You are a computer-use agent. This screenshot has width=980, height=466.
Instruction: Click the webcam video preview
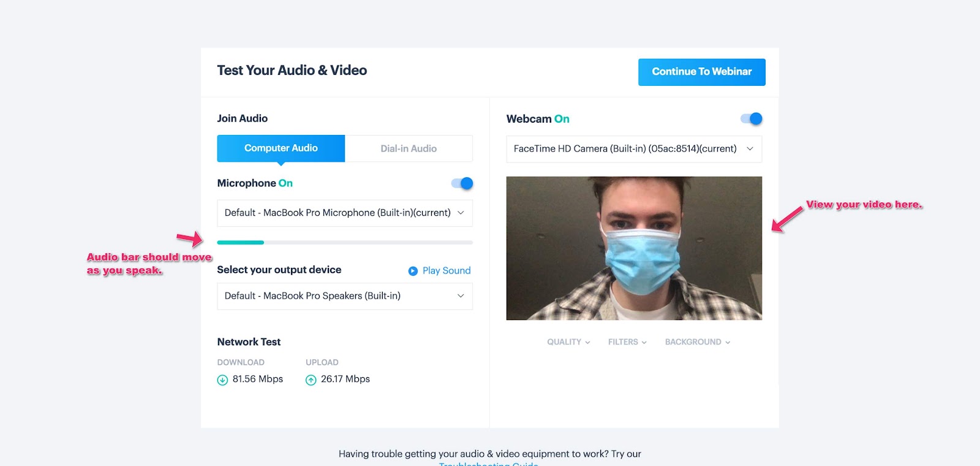pos(634,248)
